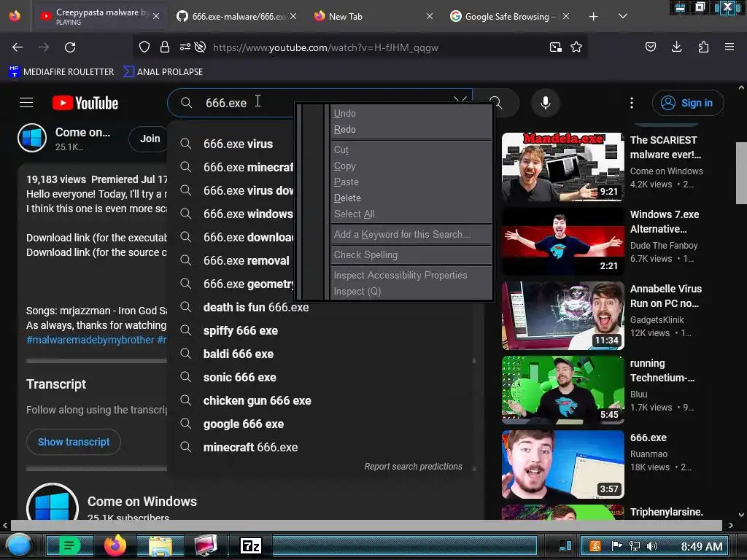Open new browser tab plus button
The height and width of the screenshot is (560, 747).
click(x=593, y=17)
